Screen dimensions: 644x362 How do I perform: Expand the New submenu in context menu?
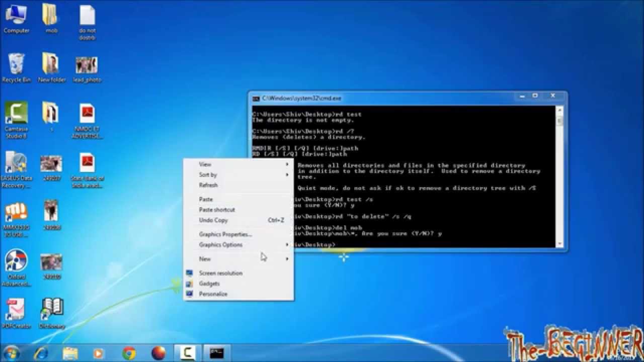pyautogui.click(x=238, y=259)
